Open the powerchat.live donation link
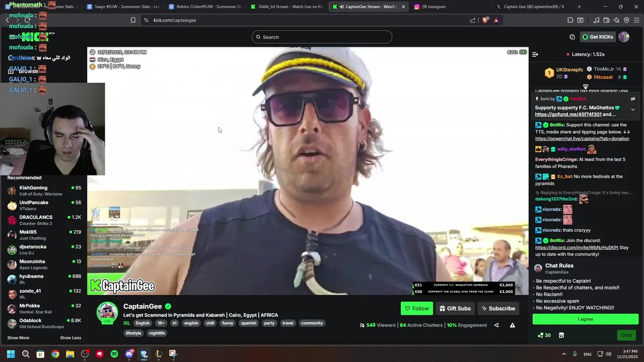 (582, 139)
